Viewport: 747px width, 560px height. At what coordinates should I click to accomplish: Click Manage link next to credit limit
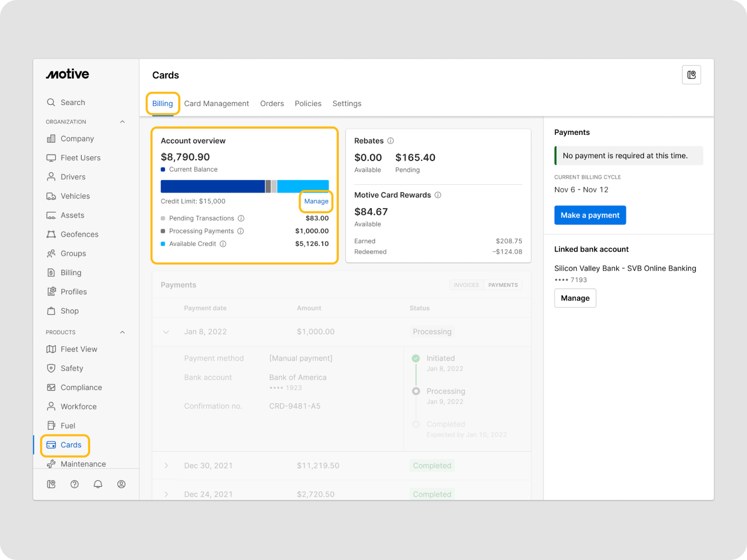316,201
